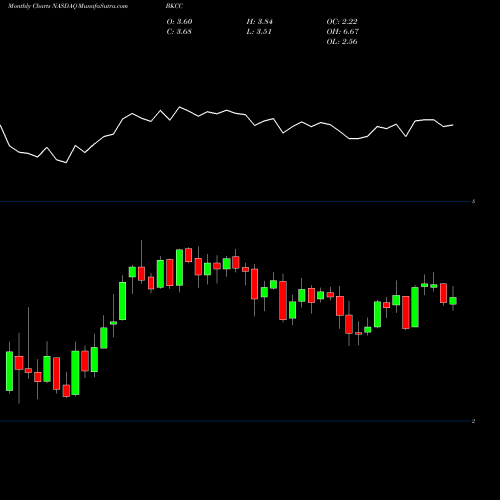Select the high price value 'H: 3.84'
The height and width of the screenshot is (500, 500).
pyautogui.click(x=260, y=22)
